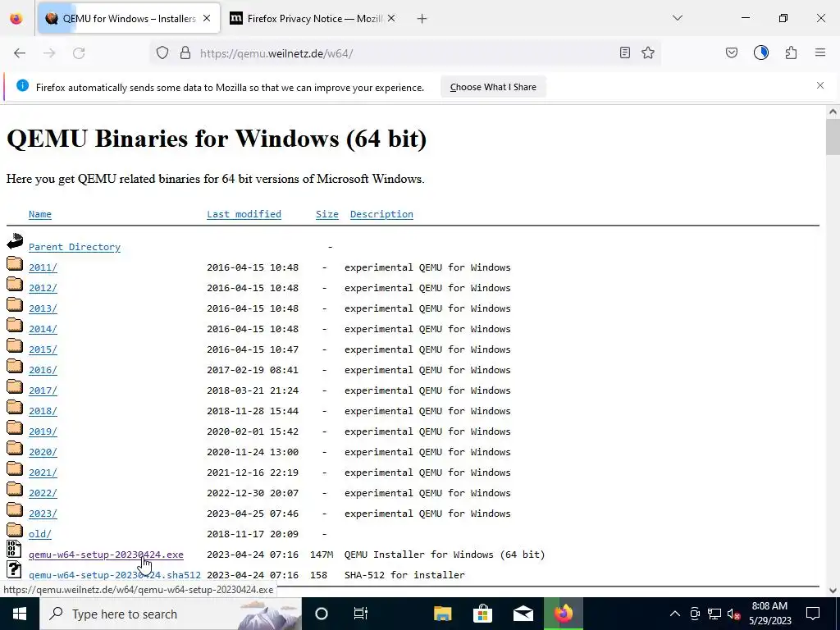This screenshot has width=840, height=630.
Task: Click the browser Back arrow button
Action: click(20, 53)
